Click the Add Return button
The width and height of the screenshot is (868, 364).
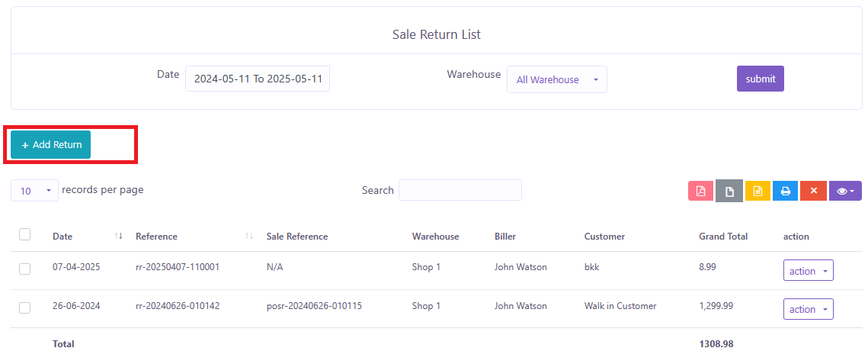(51, 145)
